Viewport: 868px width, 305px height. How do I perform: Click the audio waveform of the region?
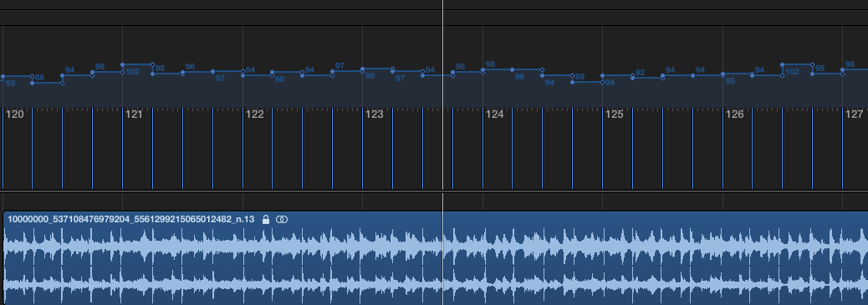click(436, 266)
